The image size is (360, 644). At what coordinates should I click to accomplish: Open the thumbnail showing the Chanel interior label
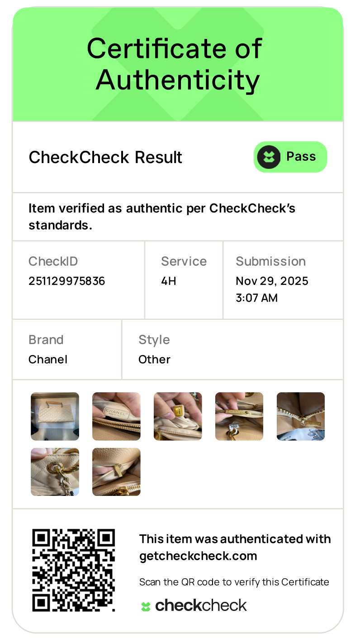(116, 416)
